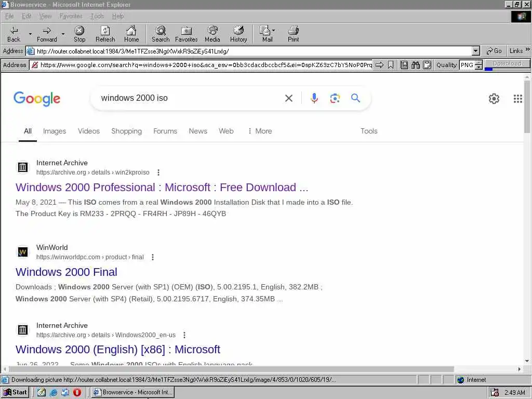Clear the Google search query
The width and height of the screenshot is (532, 399).
(x=289, y=98)
